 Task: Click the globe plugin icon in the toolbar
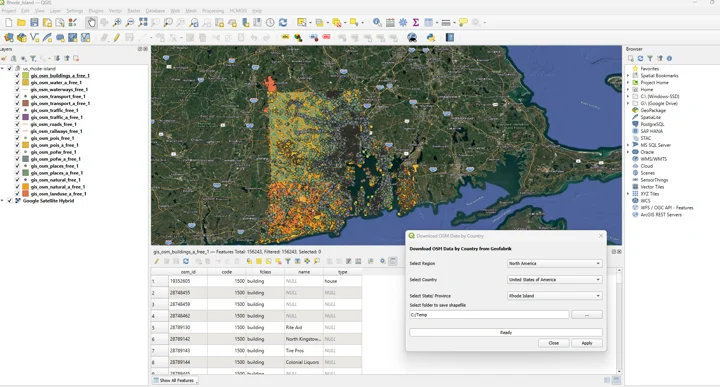[x=412, y=38]
